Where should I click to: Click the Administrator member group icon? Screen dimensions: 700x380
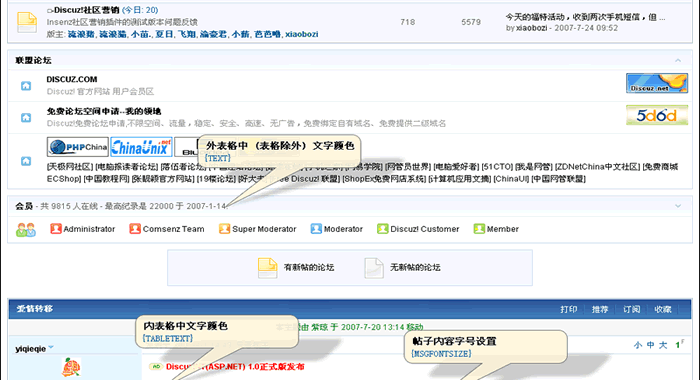pyautogui.click(x=56, y=229)
